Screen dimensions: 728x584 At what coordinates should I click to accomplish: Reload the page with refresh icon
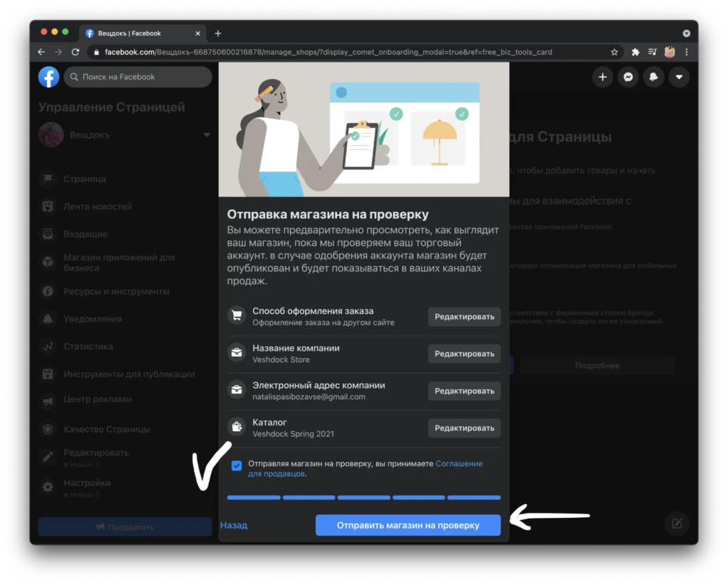point(75,52)
